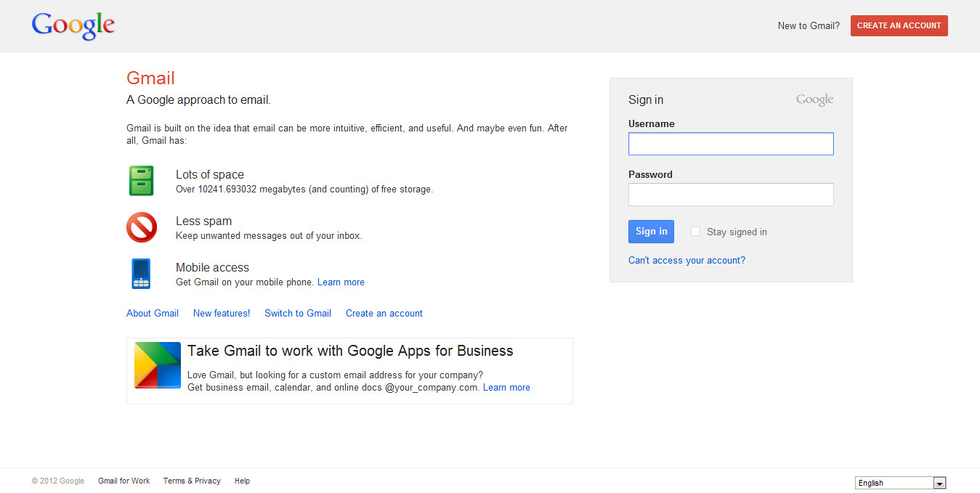Click the New to Gmail? text

click(809, 25)
